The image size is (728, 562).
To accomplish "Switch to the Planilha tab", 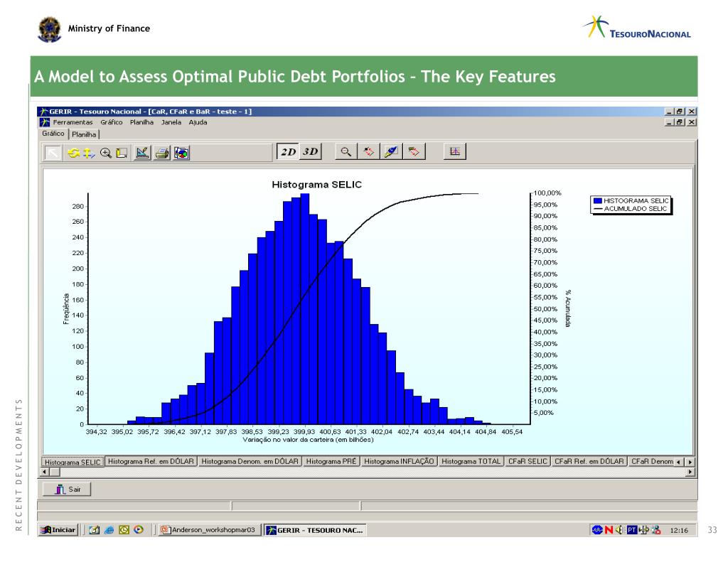I will [84, 134].
